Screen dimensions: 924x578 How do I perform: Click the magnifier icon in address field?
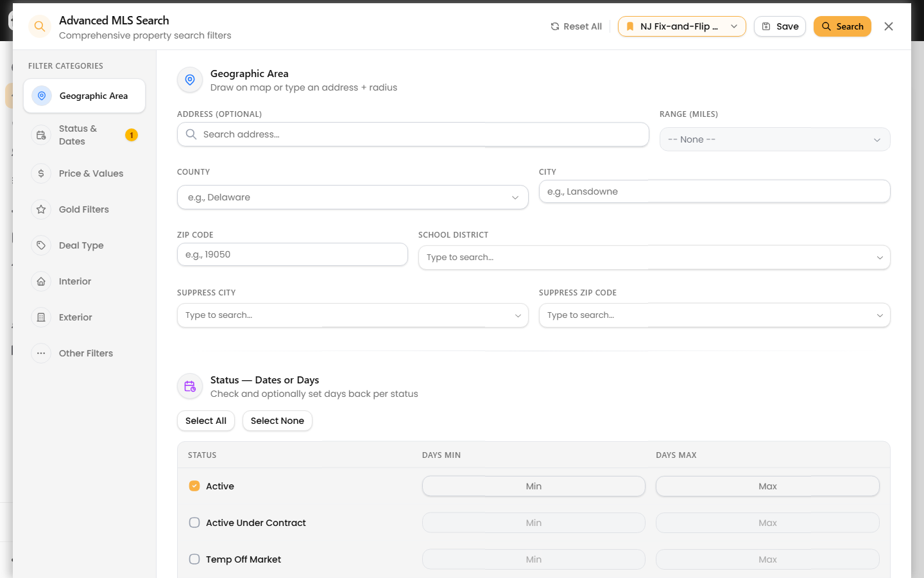coord(191,134)
